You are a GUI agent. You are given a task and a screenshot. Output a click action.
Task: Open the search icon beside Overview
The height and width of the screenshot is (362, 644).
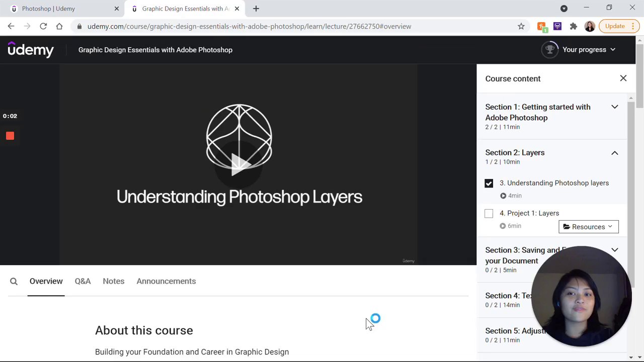14,281
